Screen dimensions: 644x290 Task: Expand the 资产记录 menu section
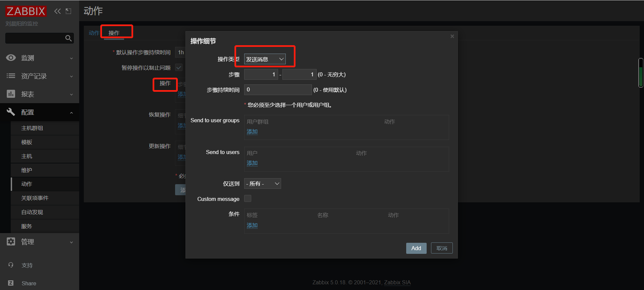tap(71, 76)
